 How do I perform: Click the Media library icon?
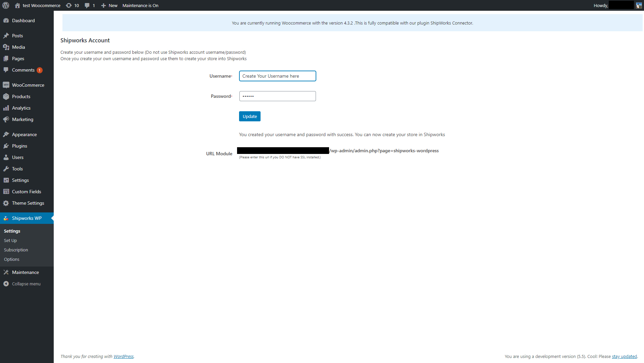point(6,47)
